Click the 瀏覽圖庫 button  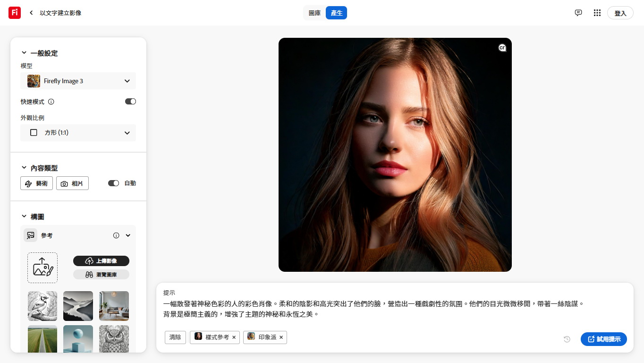101,275
